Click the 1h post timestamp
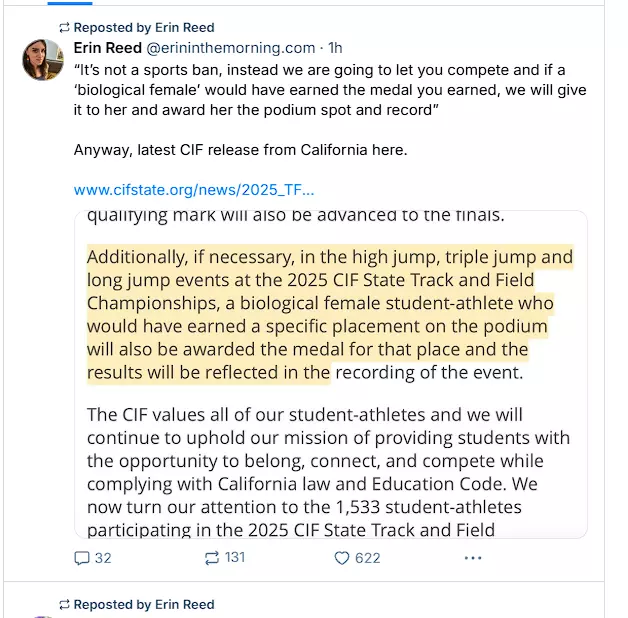The image size is (628, 618). coord(336,47)
